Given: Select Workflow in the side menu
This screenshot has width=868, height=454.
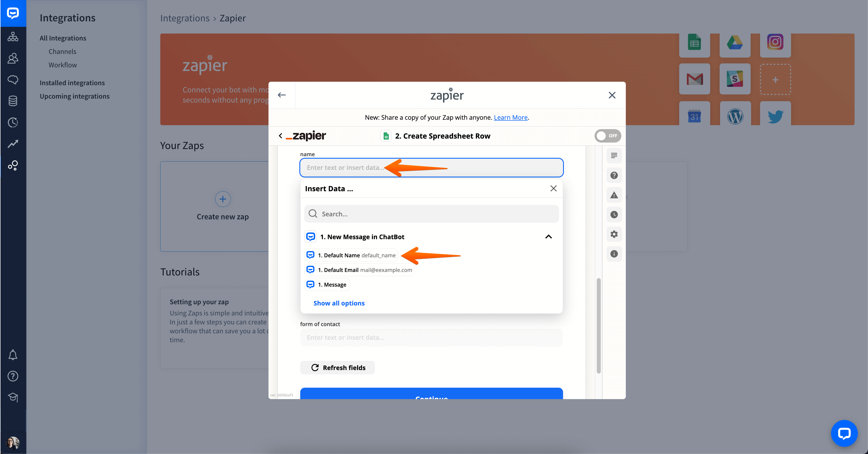Looking at the screenshot, I should 63,65.
